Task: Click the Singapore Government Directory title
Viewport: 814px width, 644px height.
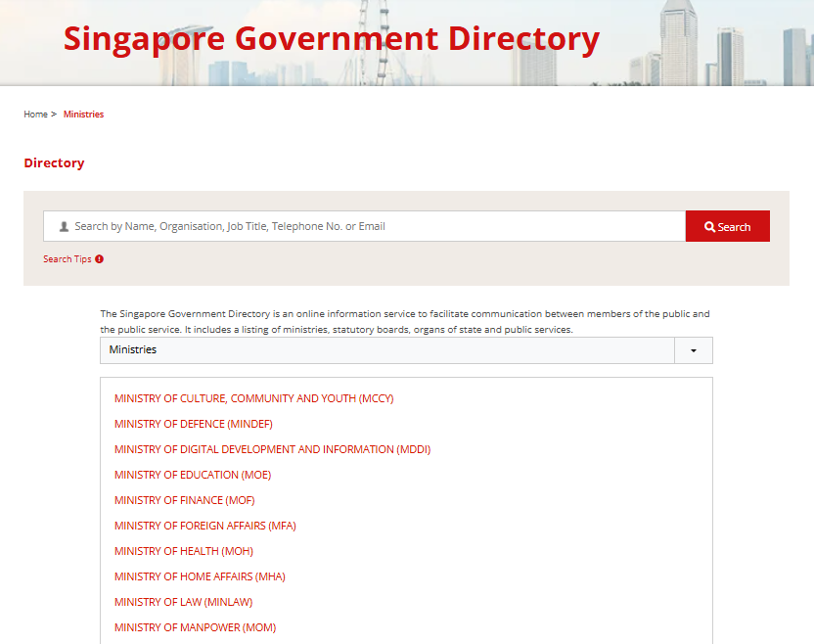Action: (332, 39)
